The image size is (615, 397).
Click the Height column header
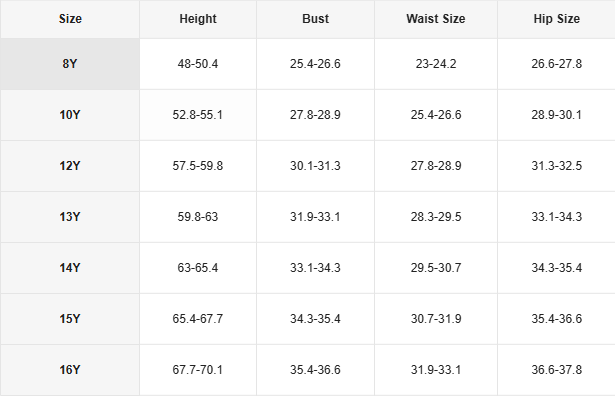tap(198, 19)
